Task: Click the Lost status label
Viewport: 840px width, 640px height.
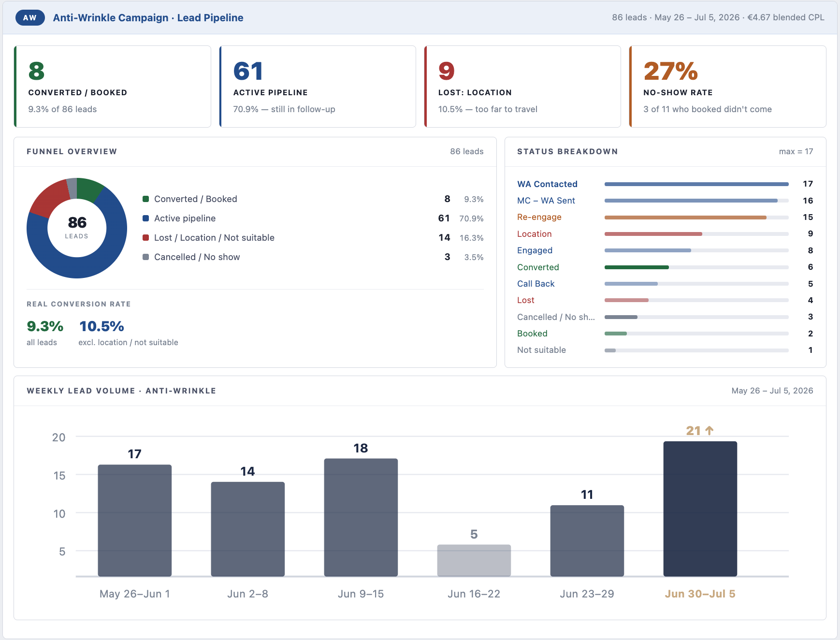Action: [x=525, y=300]
